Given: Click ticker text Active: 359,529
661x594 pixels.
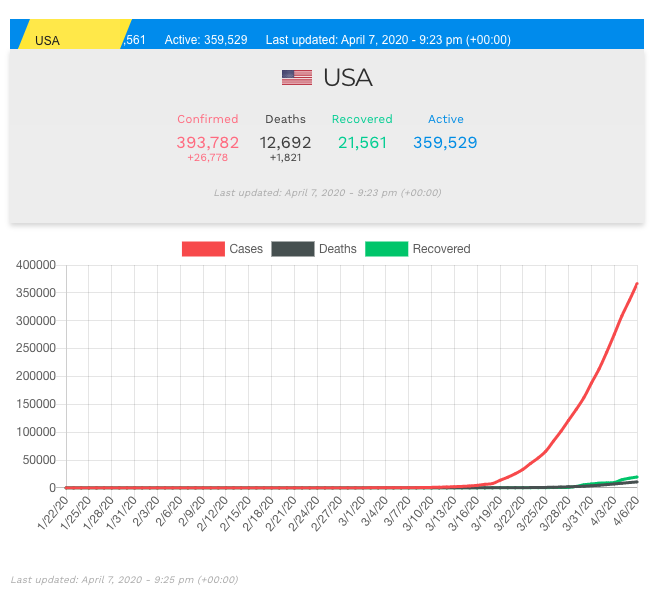Looking at the screenshot, I should coord(206,40).
